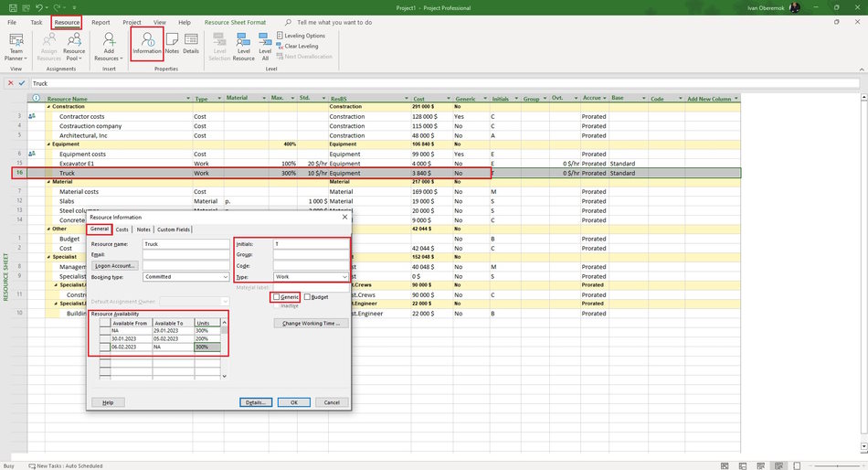The height and width of the screenshot is (470, 868).
Task: Open resource Information from the ribbon
Action: [147, 44]
